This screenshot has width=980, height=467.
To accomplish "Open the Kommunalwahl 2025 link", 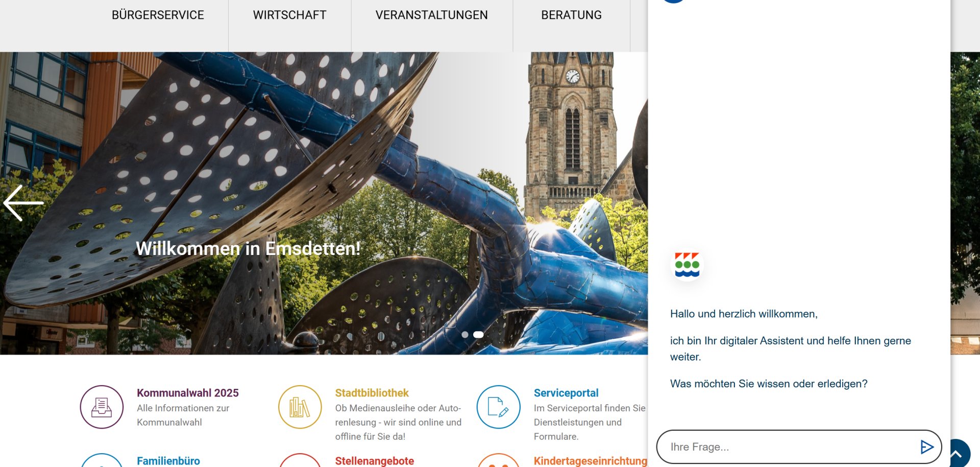I will (x=188, y=393).
